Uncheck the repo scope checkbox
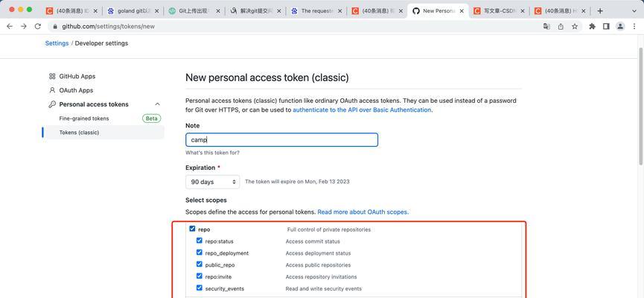 [192, 229]
